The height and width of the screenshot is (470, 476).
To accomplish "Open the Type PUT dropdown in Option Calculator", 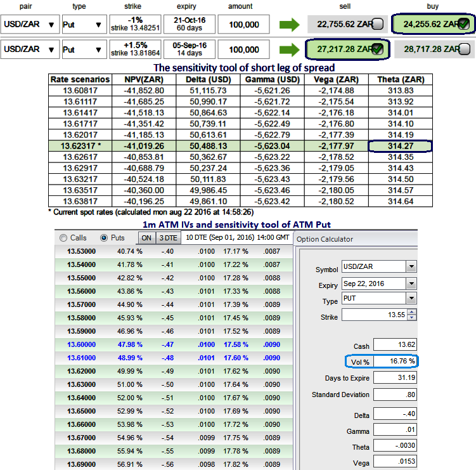I will click(412, 299).
